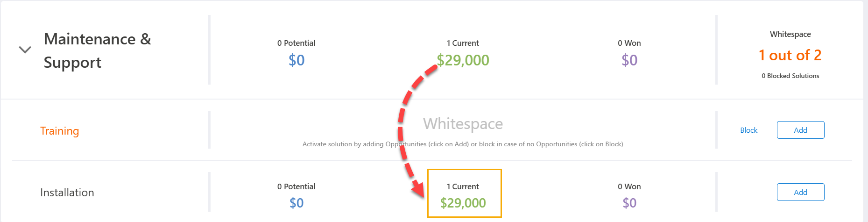
Task: Click the "1 Current" label in the Maintenance & Support row
Action: click(x=463, y=43)
